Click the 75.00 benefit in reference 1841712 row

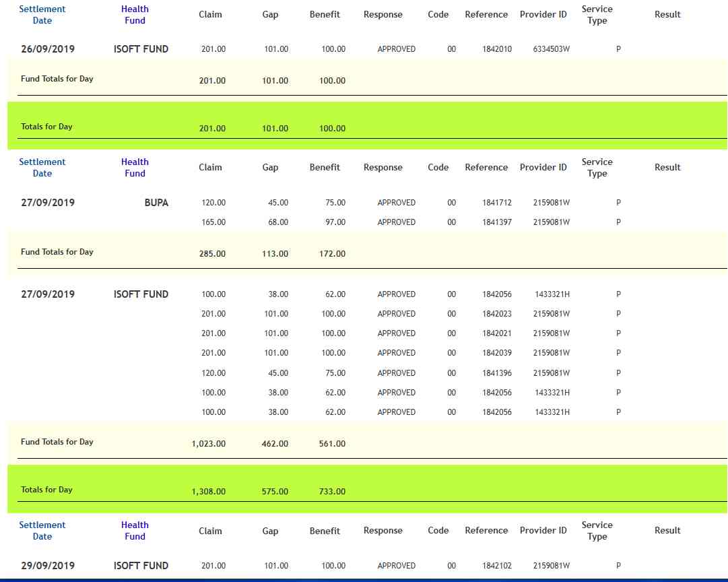click(x=335, y=203)
